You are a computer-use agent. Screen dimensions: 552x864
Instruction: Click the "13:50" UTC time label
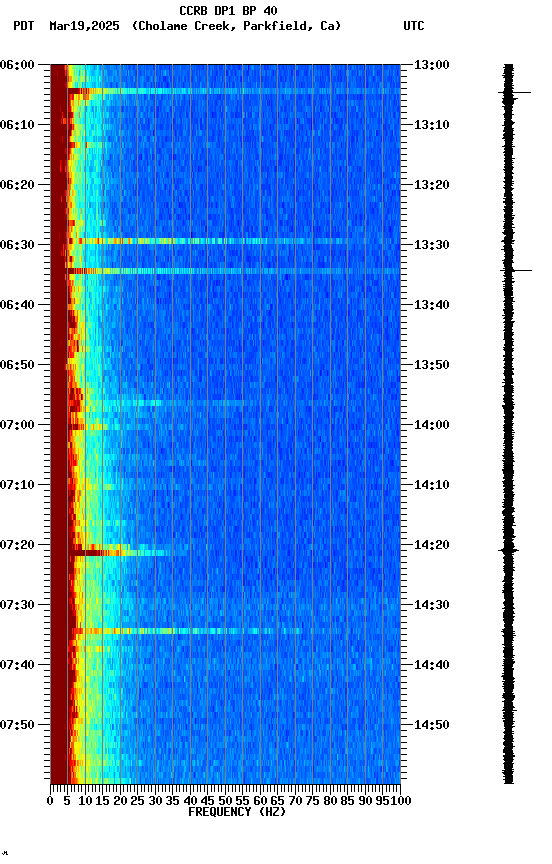(432, 365)
